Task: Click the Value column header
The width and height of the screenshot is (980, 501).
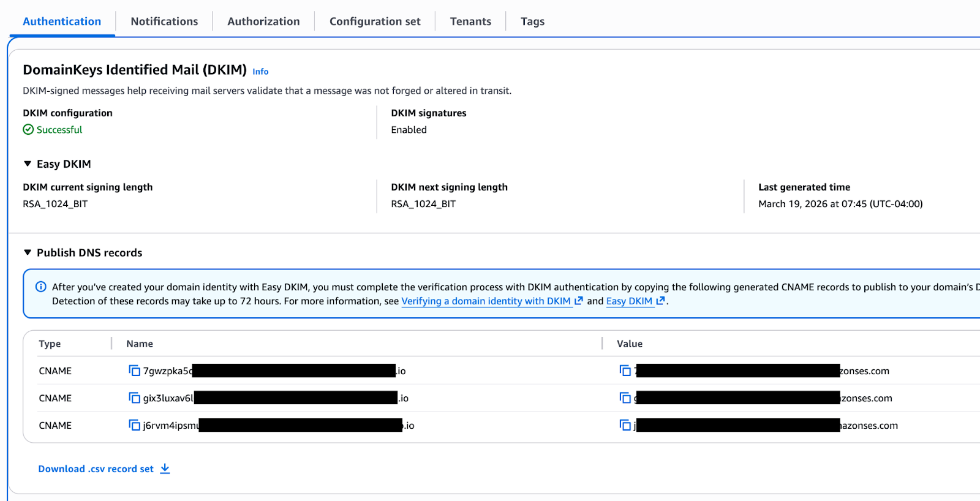Action: [x=630, y=344]
